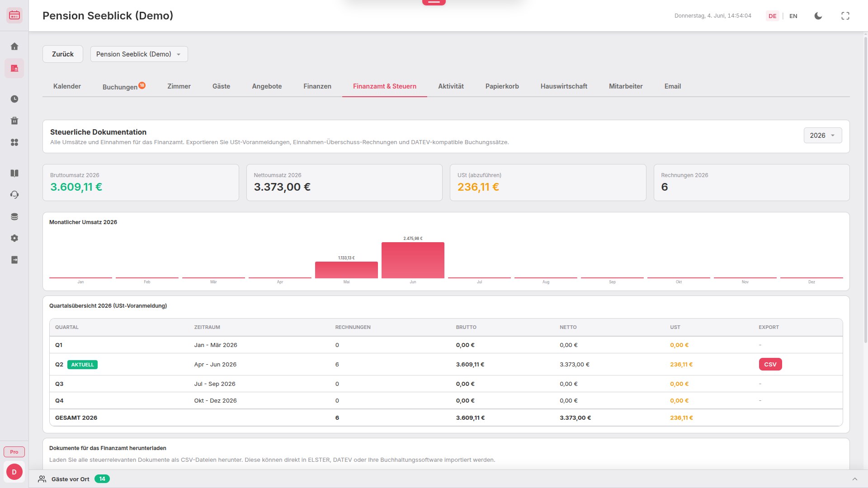868x488 pixels.
Task: Open the home icon in sidebar
Action: (x=14, y=47)
